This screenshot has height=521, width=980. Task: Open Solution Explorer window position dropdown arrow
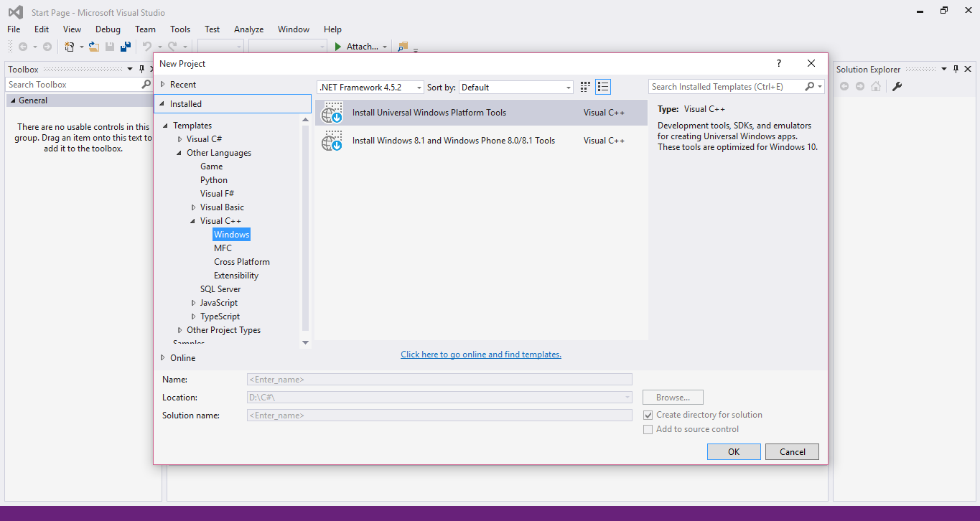(x=943, y=70)
